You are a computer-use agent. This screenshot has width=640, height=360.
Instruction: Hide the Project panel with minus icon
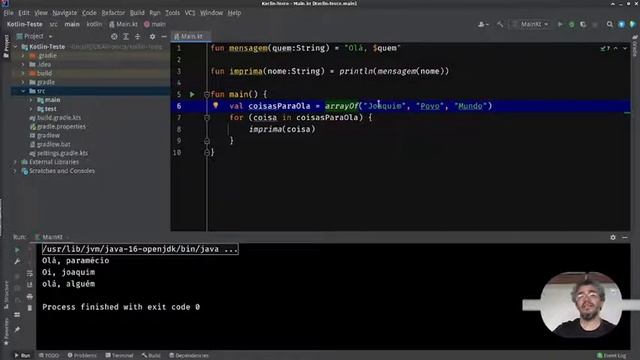pyautogui.click(x=164, y=37)
